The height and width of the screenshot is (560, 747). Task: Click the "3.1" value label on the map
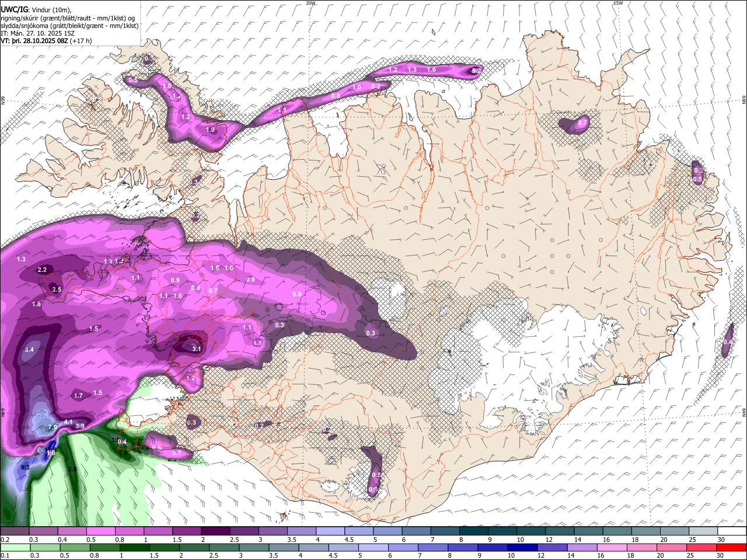click(197, 349)
